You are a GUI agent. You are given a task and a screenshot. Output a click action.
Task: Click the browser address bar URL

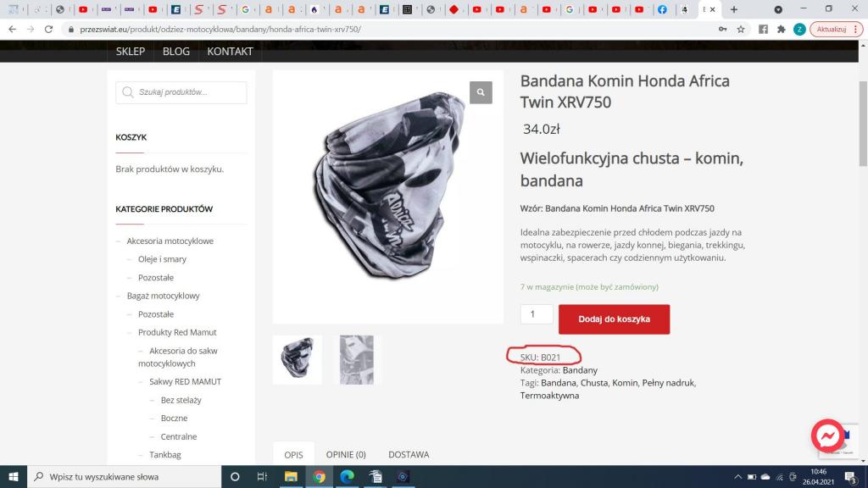click(220, 30)
